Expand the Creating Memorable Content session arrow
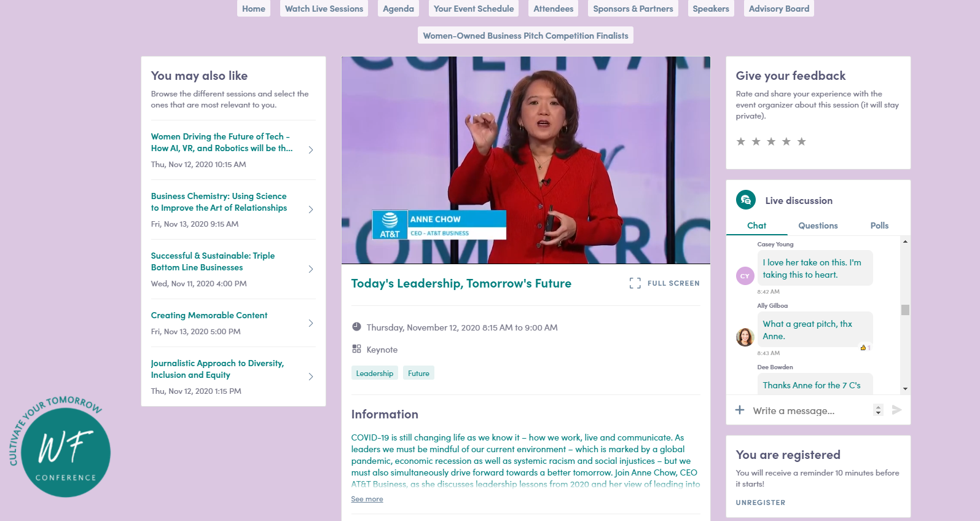The height and width of the screenshot is (521, 980). [311, 323]
